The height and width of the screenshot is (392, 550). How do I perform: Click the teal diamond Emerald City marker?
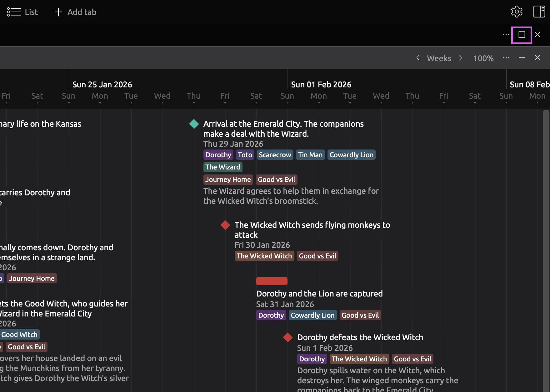[x=194, y=124]
